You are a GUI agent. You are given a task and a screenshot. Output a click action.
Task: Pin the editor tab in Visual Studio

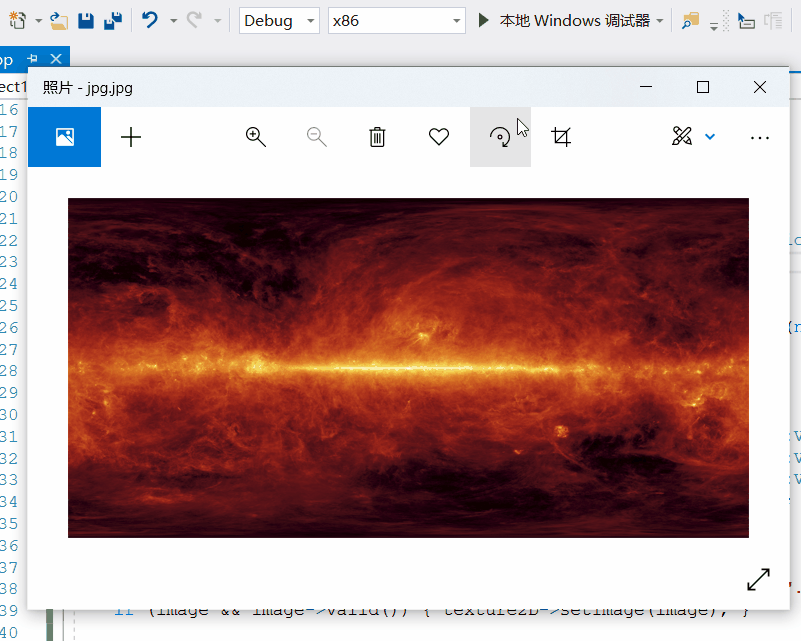tap(32, 59)
